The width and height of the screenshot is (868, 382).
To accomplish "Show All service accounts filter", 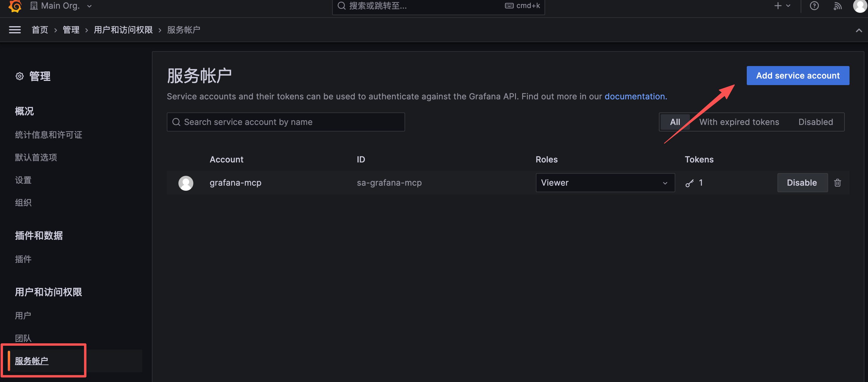I will (675, 122).
